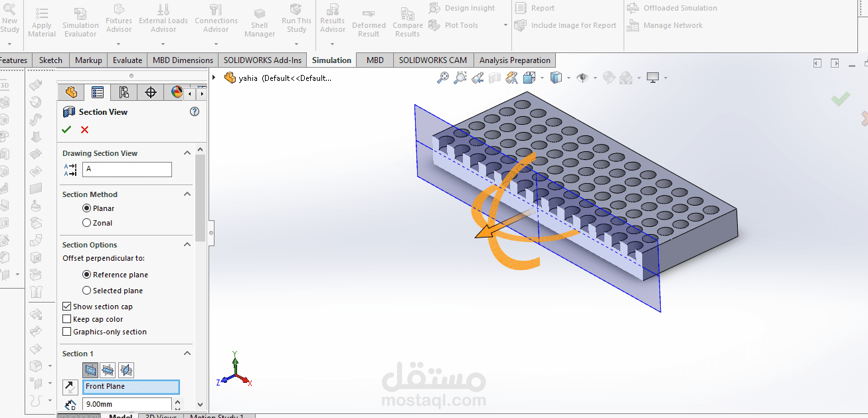Enable the Keep cap color checkbox
The image size is (868, 418).
pyautogui.click(x=66, y=319)
